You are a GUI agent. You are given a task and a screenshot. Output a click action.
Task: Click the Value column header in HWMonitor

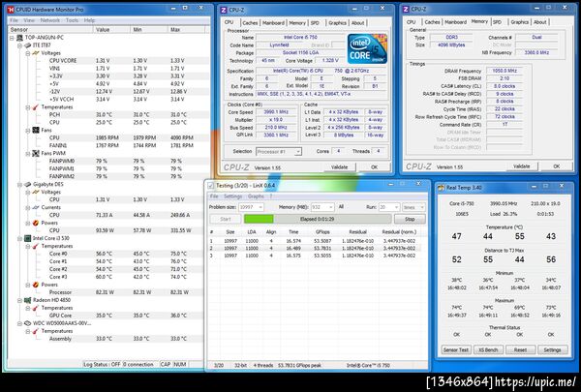click(111, 30)
